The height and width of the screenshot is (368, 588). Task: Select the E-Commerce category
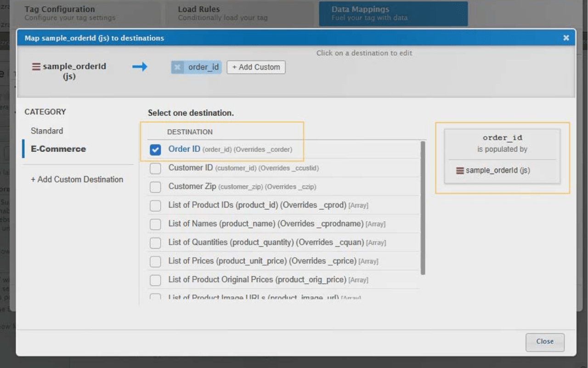(58, 149)
